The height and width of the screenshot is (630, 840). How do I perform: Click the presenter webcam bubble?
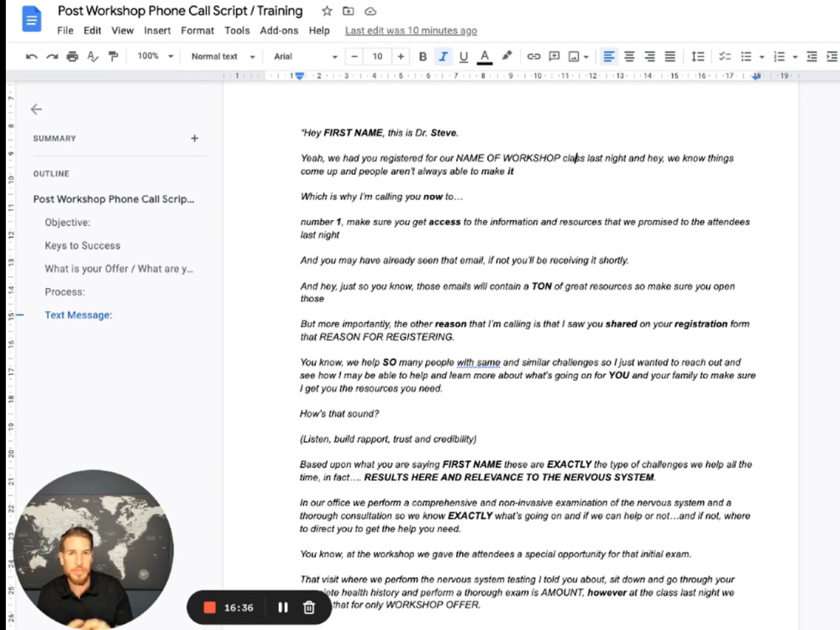click(x=94, y=549)
